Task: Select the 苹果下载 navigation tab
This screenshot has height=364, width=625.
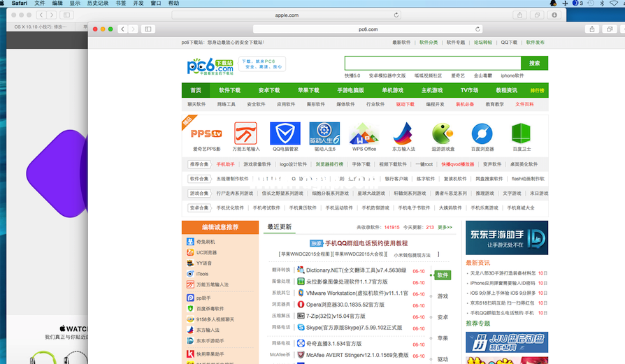Action: pyautogui.click(x=308, y=90)
